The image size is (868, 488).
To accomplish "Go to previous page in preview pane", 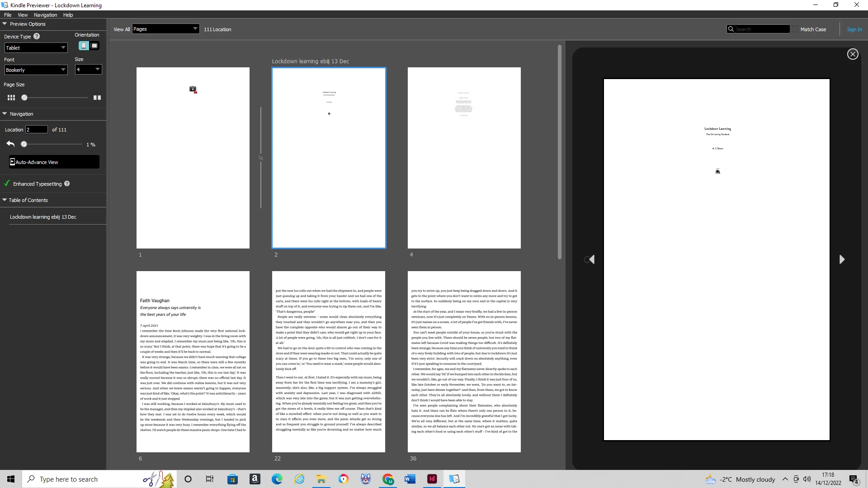I will pyautogui.click(x=591, y=259).
